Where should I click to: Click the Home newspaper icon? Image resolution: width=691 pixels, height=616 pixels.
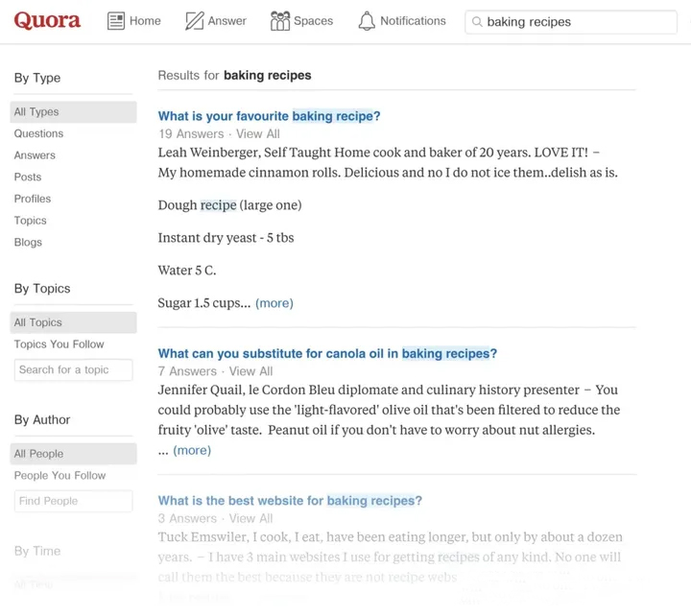[116, 21]
